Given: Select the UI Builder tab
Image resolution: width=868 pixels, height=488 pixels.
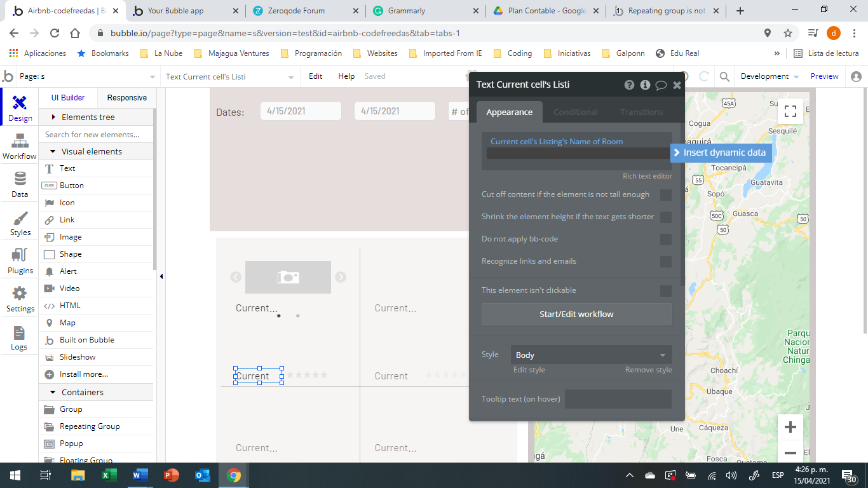Looking at the screenshot, I should (x=68, y=98).
